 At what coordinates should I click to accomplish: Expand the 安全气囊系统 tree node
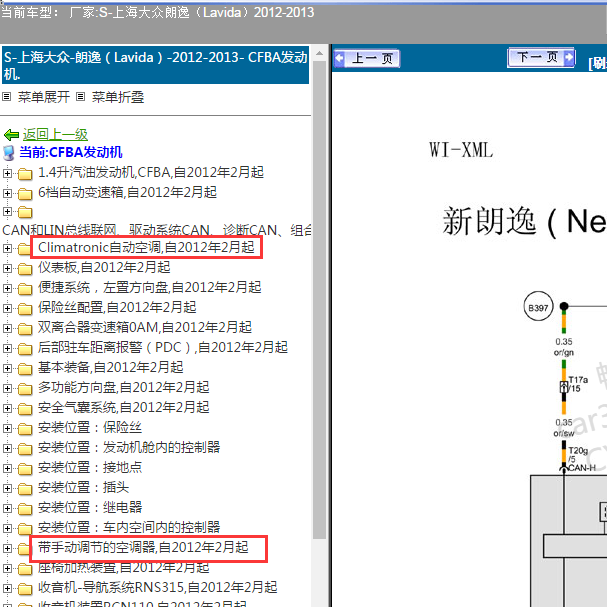pos(7,408)
